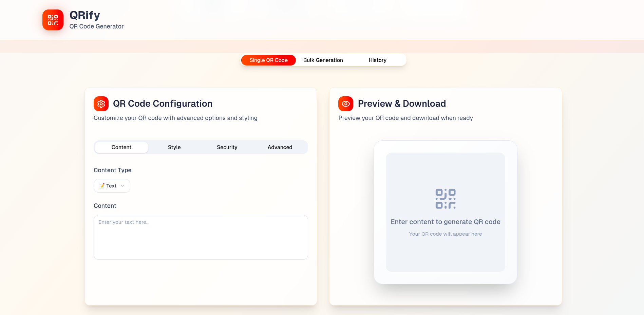This screenshot has width=644, height=315.
Task: Click 'Enter content to generate QR code' text
Action: pos(446,222)
